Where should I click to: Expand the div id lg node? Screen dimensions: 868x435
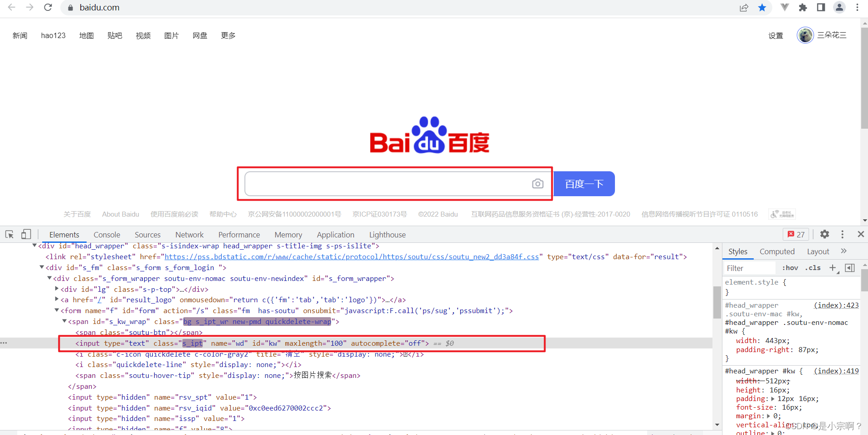[x=57, y=289]
